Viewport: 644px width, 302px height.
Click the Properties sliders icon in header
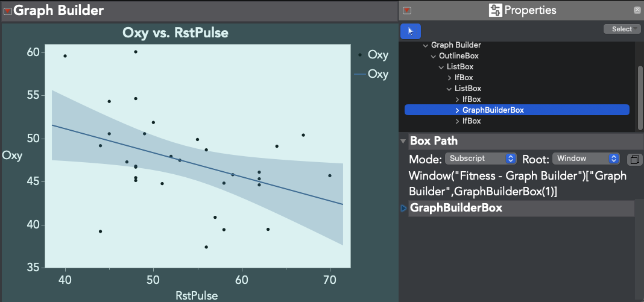coord(495,10)
